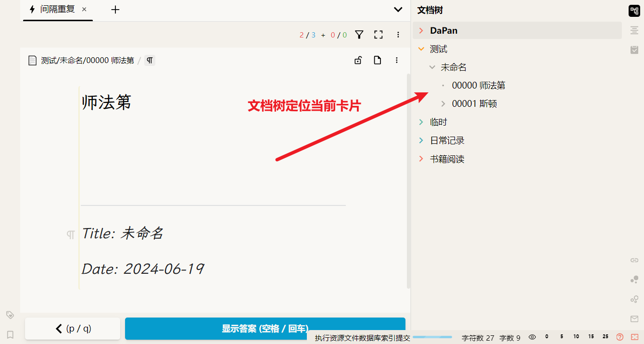Open the flashcard review more options menu
Image resolution: width=644 pixels, height=344 pixels.
398,35
